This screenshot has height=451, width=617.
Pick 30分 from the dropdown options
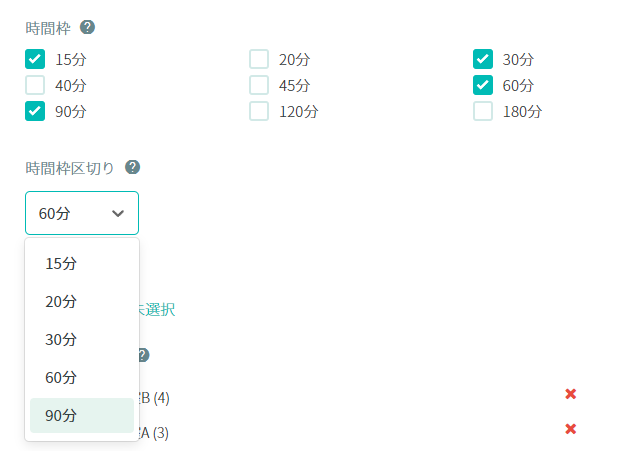(61, 339)
